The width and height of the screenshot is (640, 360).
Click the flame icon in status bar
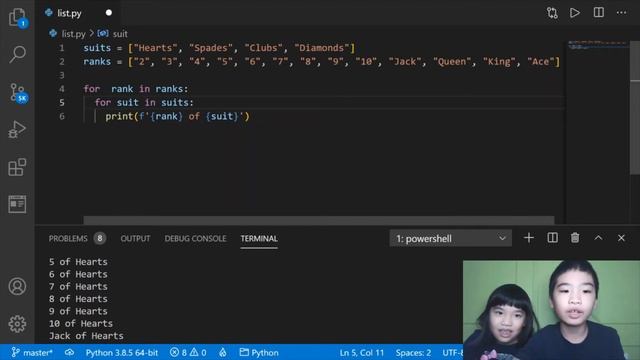(x=223, y=352)
